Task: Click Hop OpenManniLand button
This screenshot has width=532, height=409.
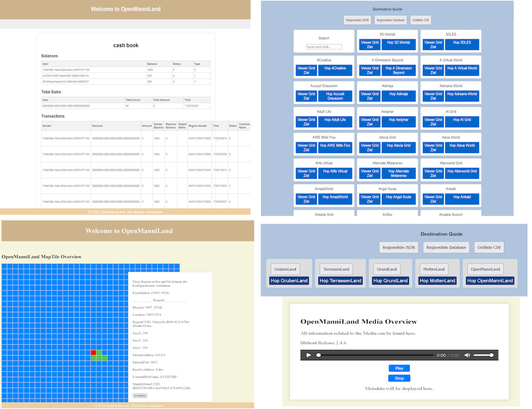Action: click(x=490, y=281)
